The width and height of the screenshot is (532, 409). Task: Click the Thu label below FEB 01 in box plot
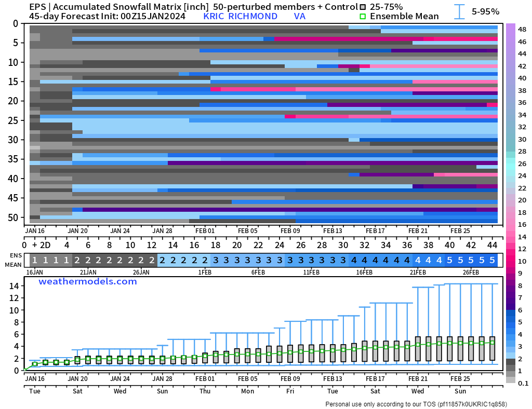click(x=205, y=391)
